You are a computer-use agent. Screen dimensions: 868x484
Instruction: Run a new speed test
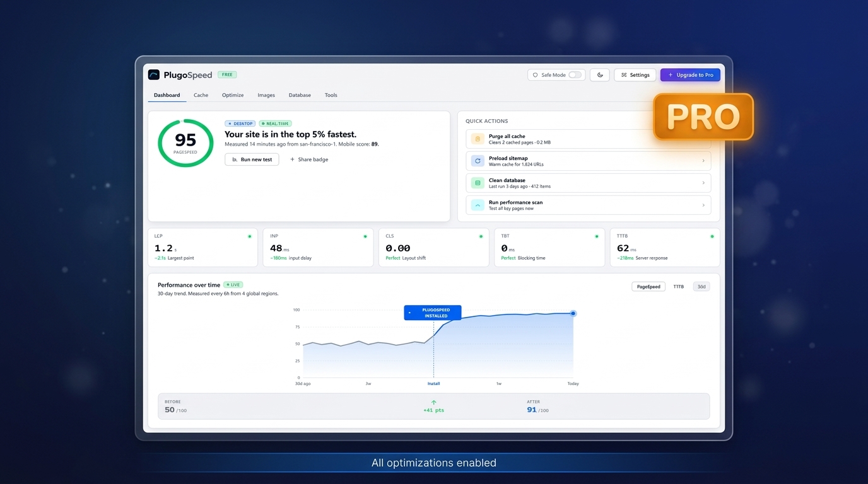click(x=252, y=159)
